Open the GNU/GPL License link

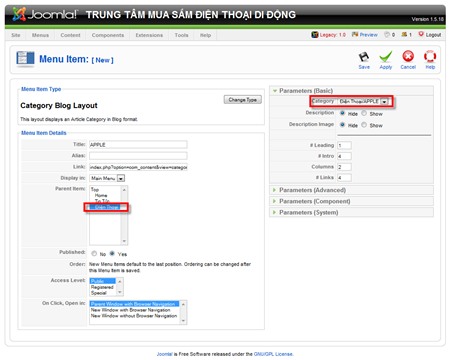coord(273,354)
